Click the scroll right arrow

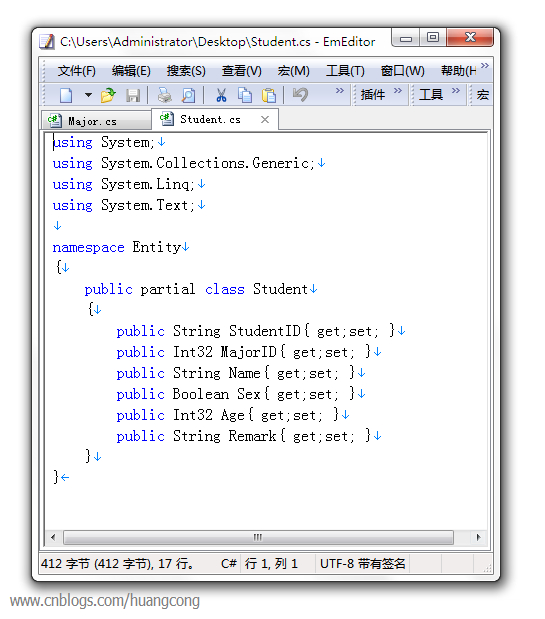tap(479, 537)
